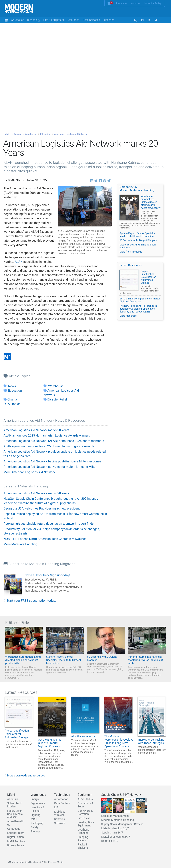Click Resources in top utility bar
Screen dimensions: 171x868
click(x=121, y=3)
